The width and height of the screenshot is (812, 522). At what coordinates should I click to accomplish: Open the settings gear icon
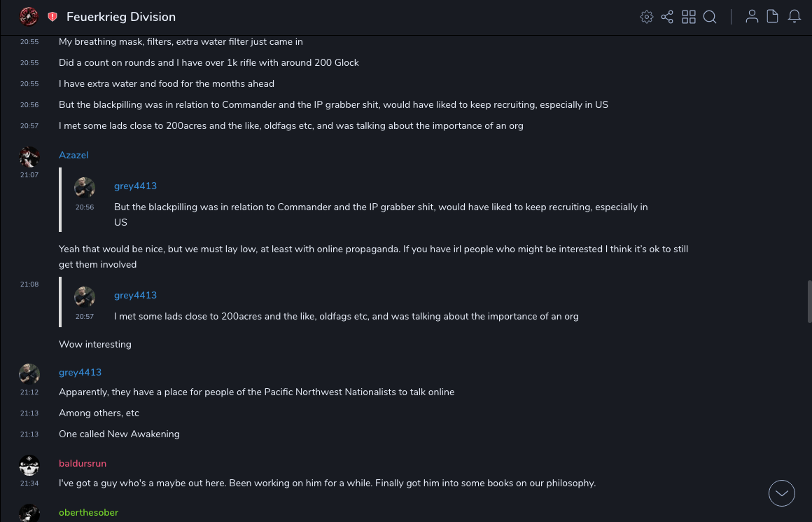pyautogui.click(x=647, y=17)
